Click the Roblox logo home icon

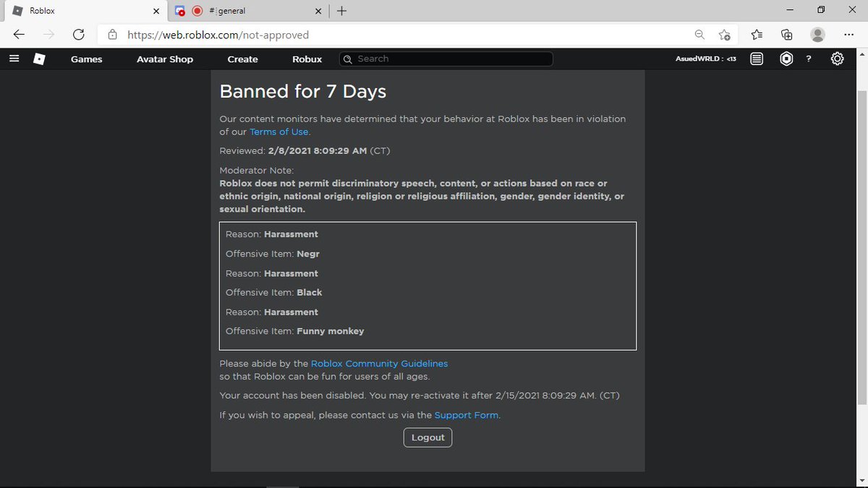click(x=39, y=59)
